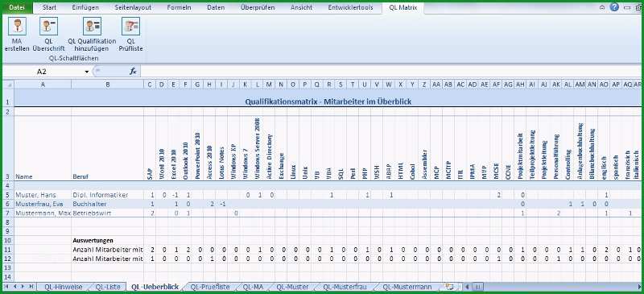Select the cell Betriebswirt
The height and width of the screenshot is (294, 644).
pyautogui.click(x=107, y=213)
